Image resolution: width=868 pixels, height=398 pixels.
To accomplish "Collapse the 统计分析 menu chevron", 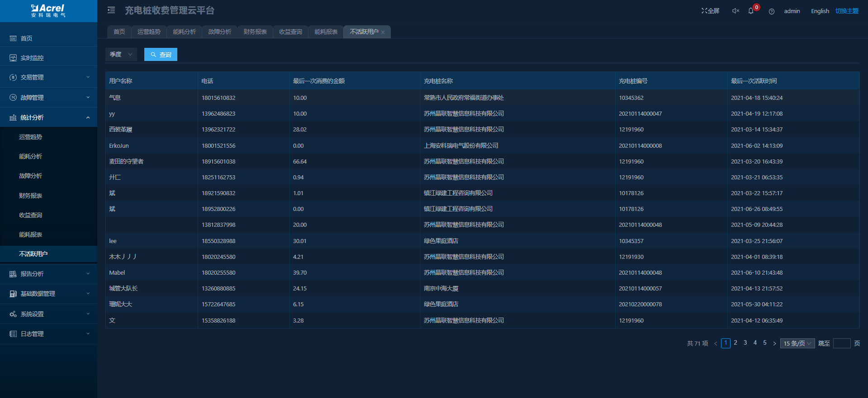I will [x=88, y=117].
